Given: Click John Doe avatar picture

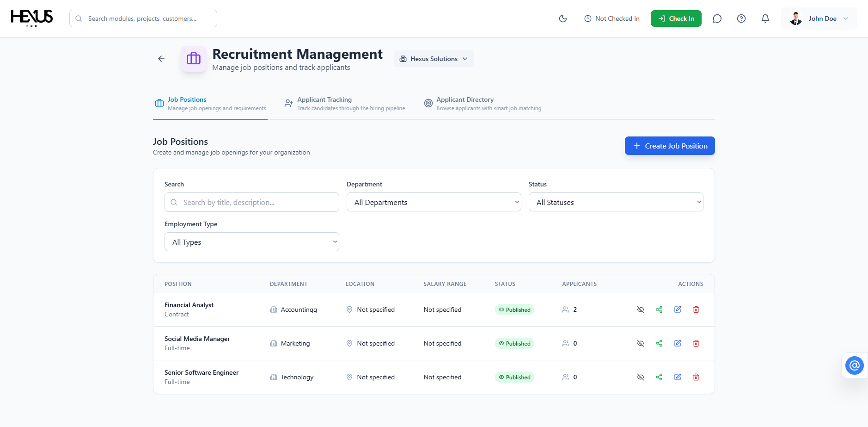Looking at the screenshot, I should 796,19.
